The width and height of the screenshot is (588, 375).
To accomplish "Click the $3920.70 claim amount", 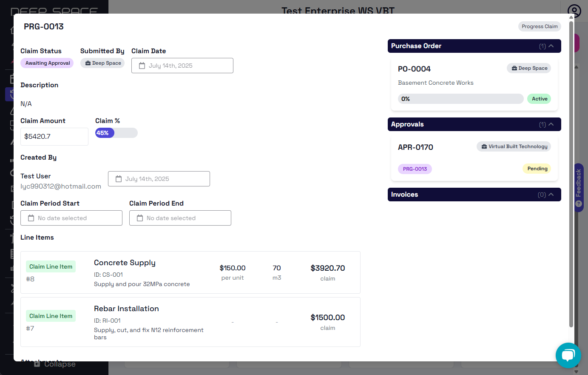I will click(x=327, y=268).
